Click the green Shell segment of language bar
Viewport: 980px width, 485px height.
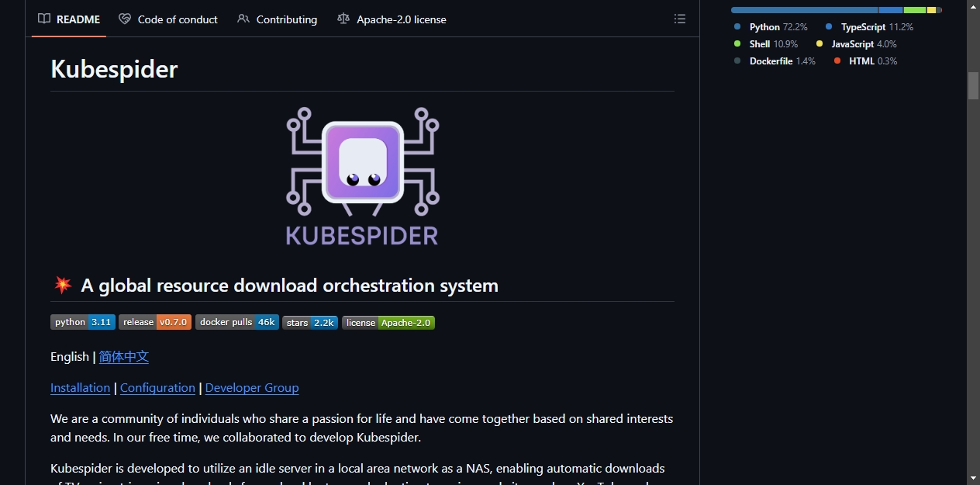click(x=915, y=10)
